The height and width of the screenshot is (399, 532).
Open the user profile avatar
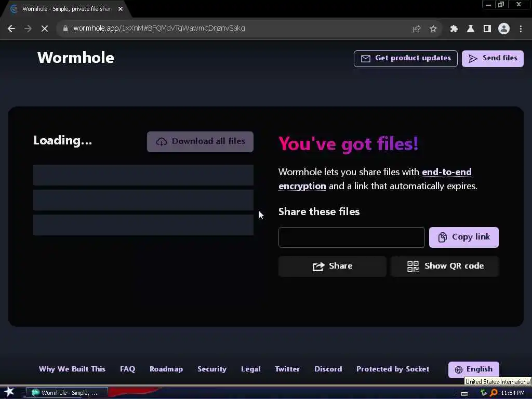pos(504,29)
